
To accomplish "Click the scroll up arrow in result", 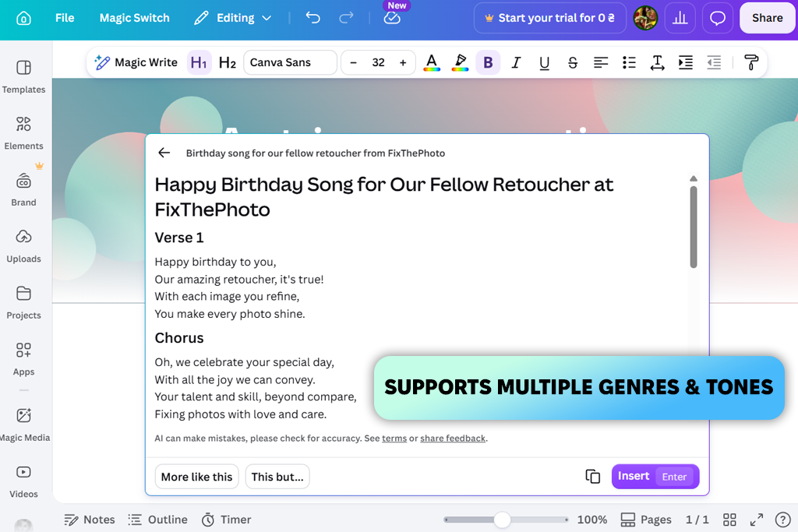I will tap(693, 178).
